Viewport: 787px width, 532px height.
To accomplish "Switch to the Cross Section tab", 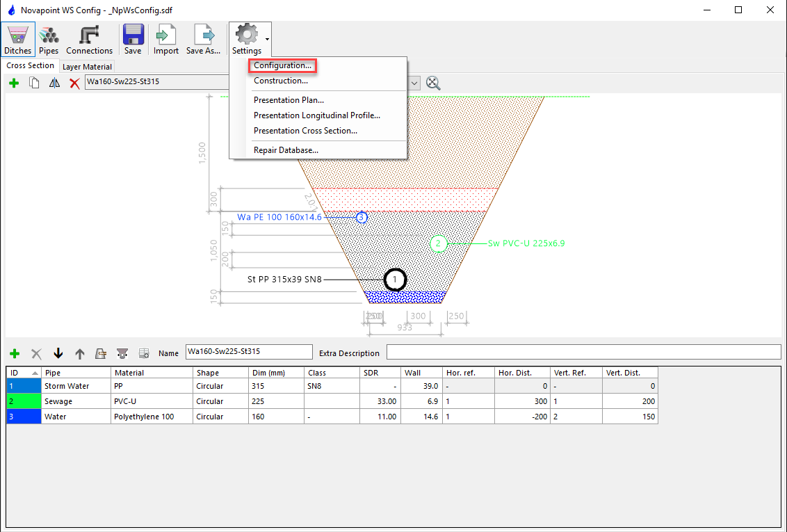I will (30, 66).
